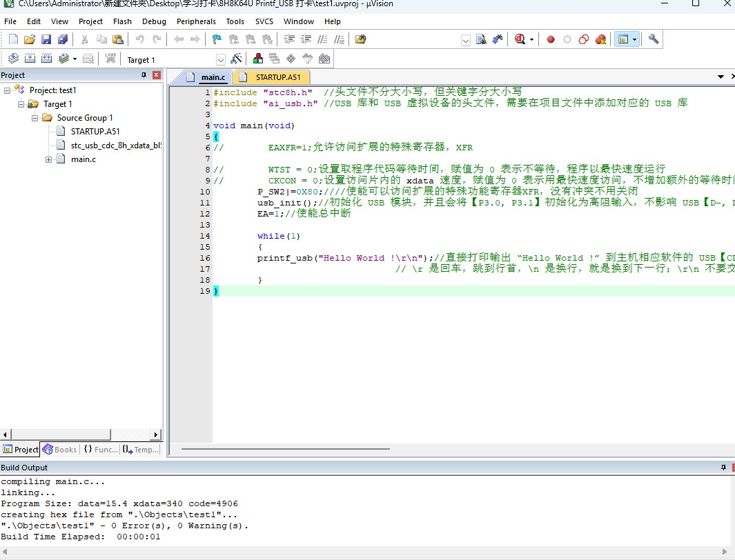Open the Flash menu
The width and height of the screenshot is (735, 560).
122,21
